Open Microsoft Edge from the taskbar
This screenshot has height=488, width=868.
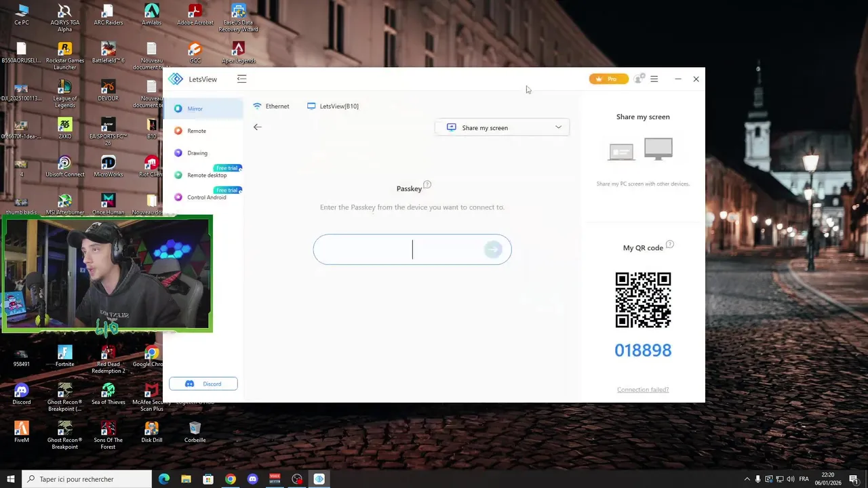[164, 479]
